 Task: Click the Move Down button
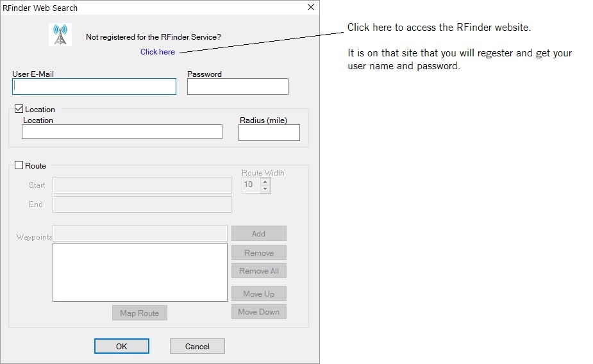click(259, 312)
